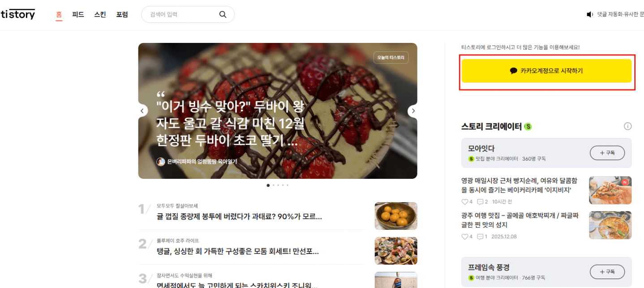
Task: Open comments on 광주 여행 맛집 post
Action: coord(480,237)
